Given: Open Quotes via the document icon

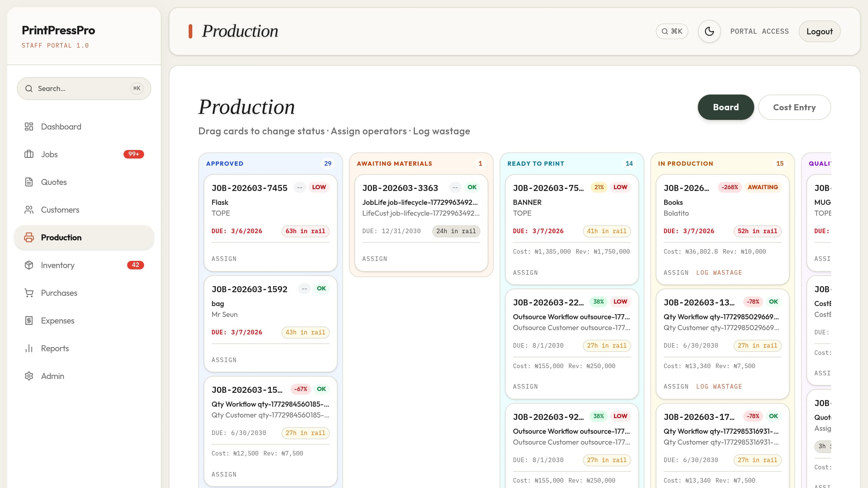Looking at the screenshot, I should click(29, 182).
